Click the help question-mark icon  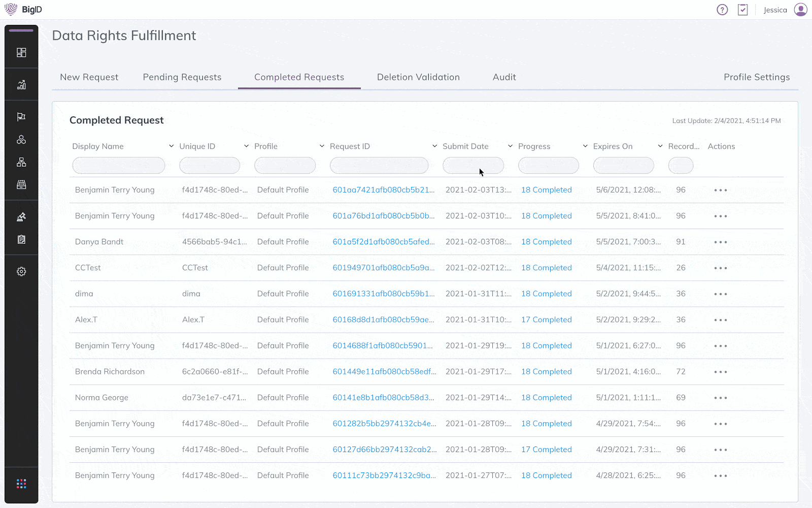(722, 9)
